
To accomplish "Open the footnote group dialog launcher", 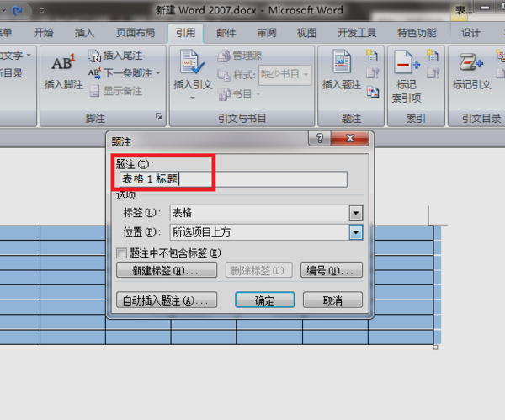I will (x=159, y=116).
